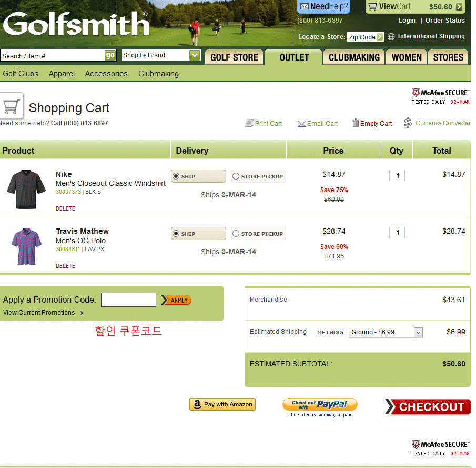
Task: Select Store Pickup for Nike windshirt
Action: [236, 176]
